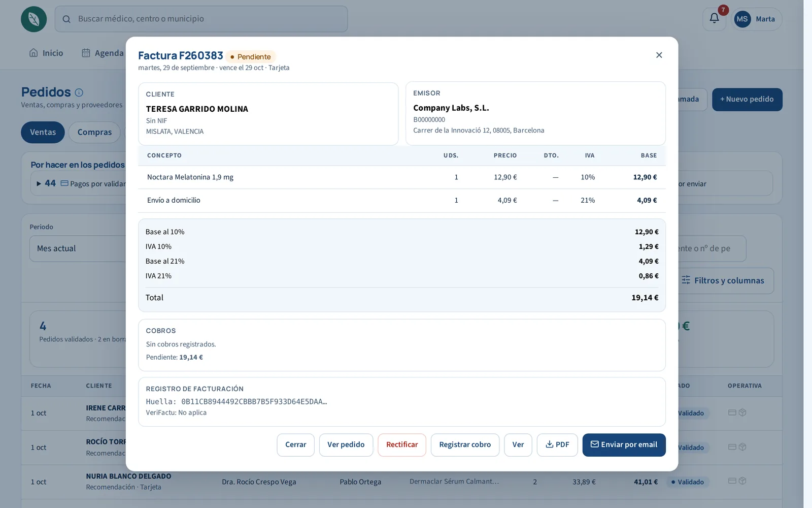
Task: Download the invoice as PDF
Action: click(x=557, y=444)
